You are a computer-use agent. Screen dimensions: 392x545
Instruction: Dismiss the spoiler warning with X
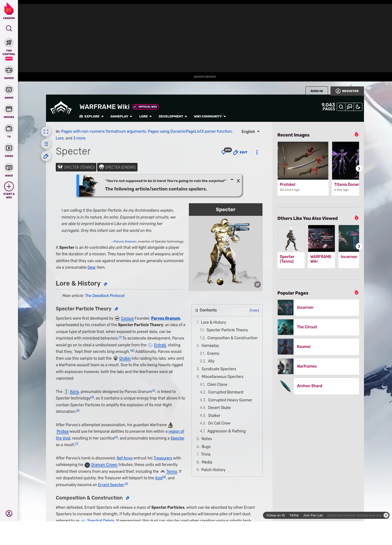pyautogui.click(x=238, y=181)
